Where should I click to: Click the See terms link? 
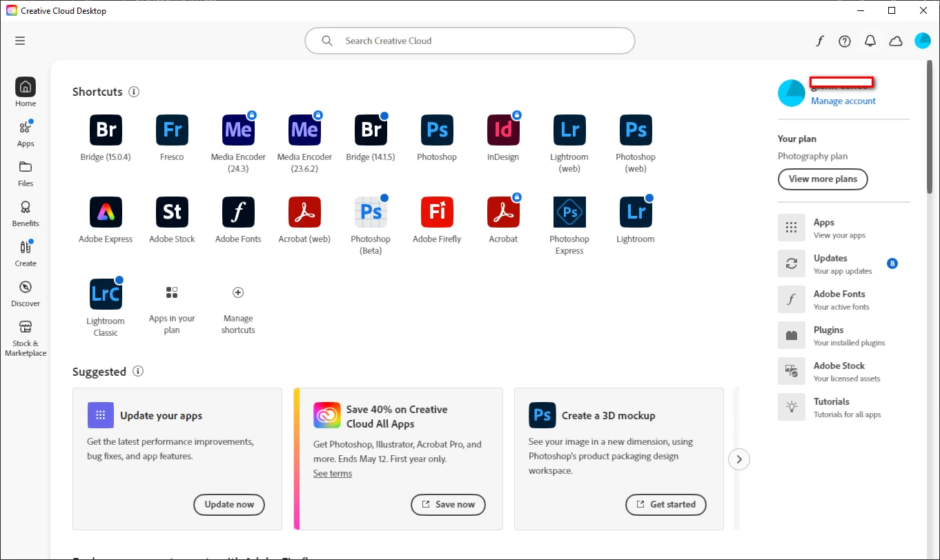coord(333,474)
